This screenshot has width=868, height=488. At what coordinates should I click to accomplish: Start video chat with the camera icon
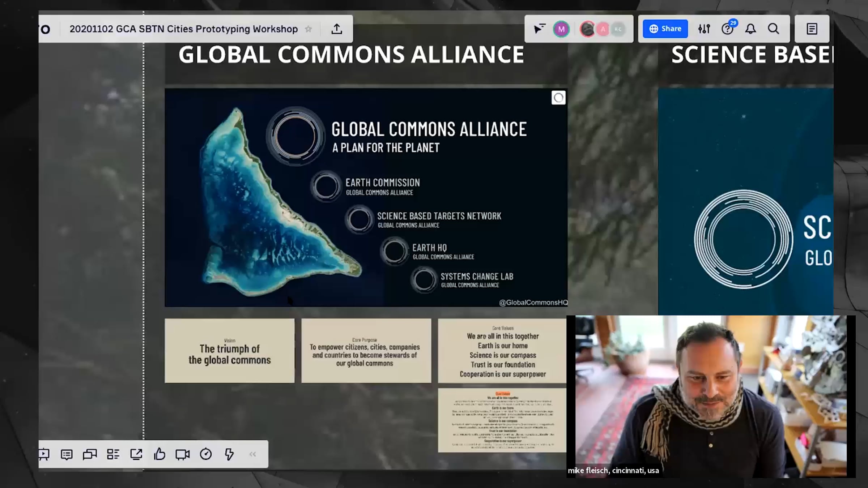tap(182, 454)
